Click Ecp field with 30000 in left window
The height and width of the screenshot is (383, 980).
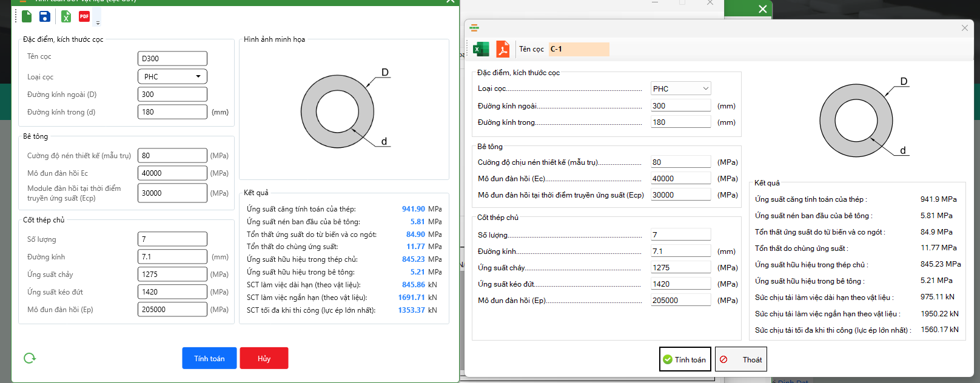(172, 193)
